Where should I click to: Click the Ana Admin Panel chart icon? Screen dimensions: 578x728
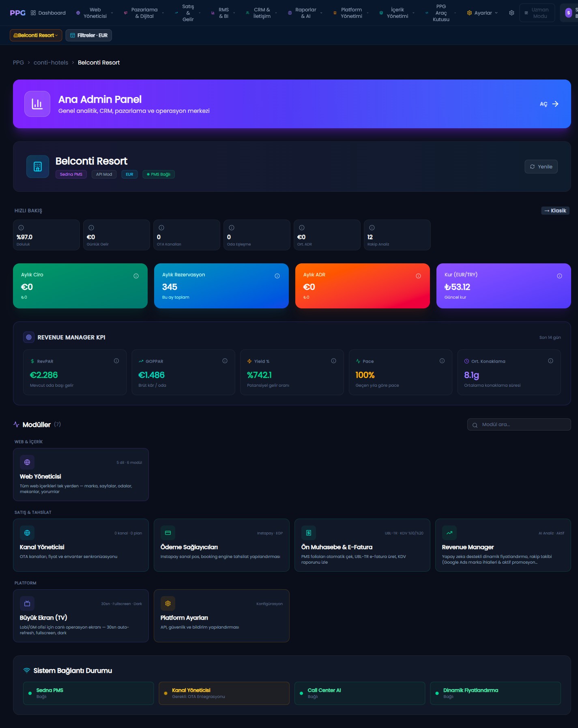point(37,104)
